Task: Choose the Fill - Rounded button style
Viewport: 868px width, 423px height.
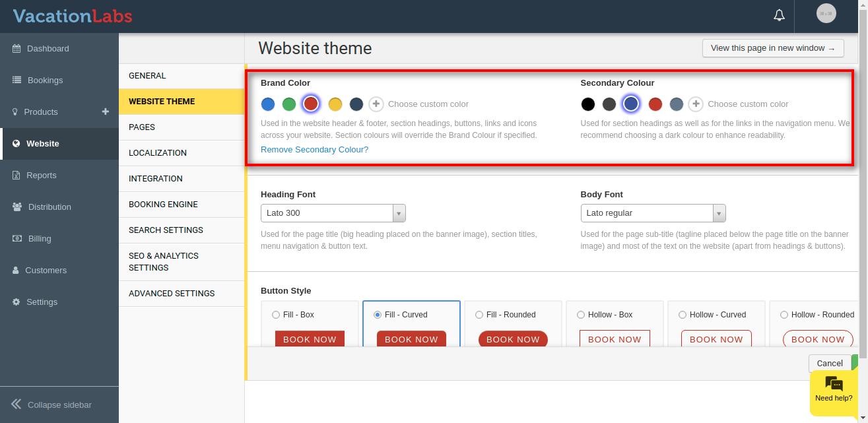Action: coord(479,315)
